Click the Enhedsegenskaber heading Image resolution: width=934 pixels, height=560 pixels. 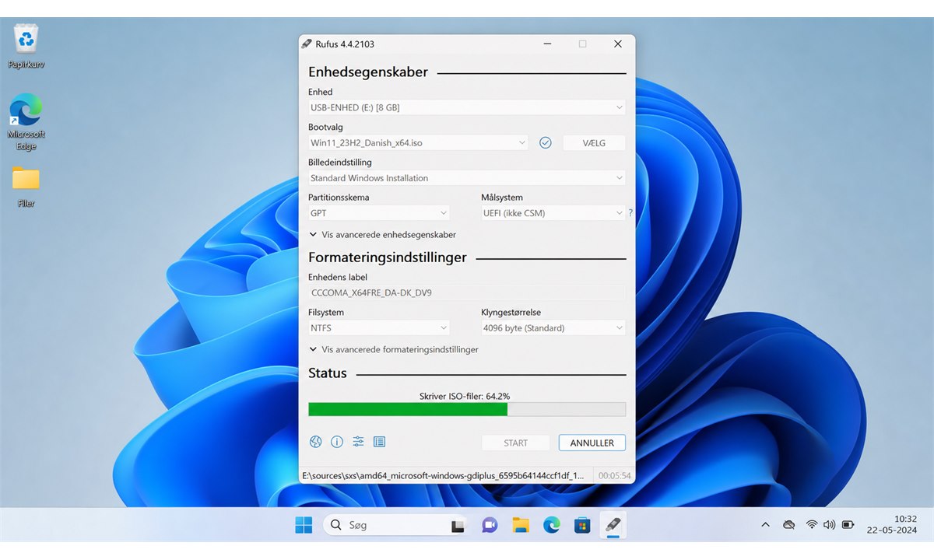click(x=368, y=72)
